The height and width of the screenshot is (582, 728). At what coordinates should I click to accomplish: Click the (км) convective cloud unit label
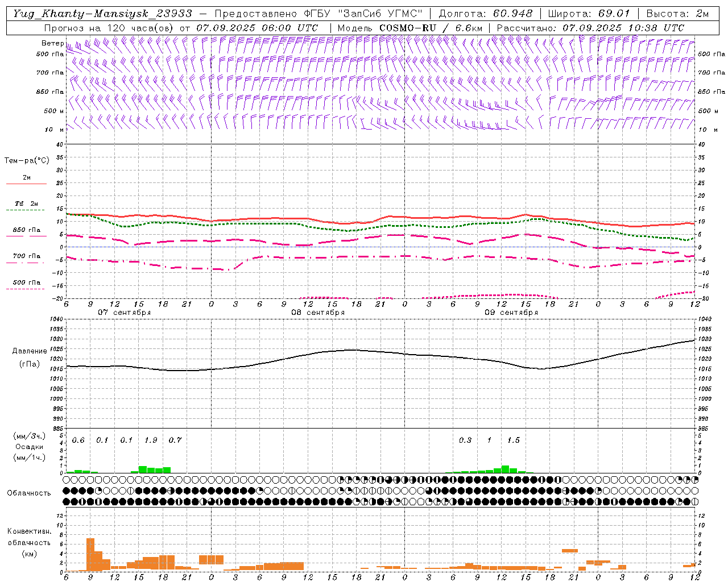pyautogui.click(x=29, y=553)
